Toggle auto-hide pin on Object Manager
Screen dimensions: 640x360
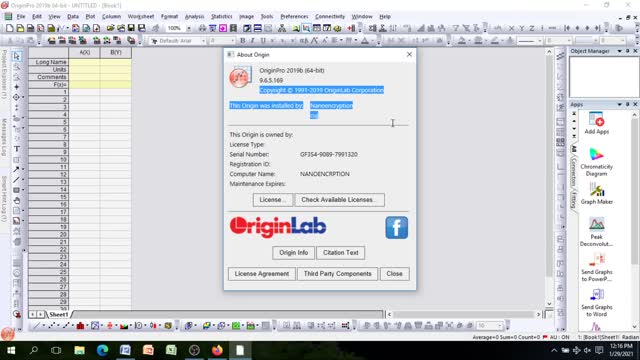click(x=627, y=51)
